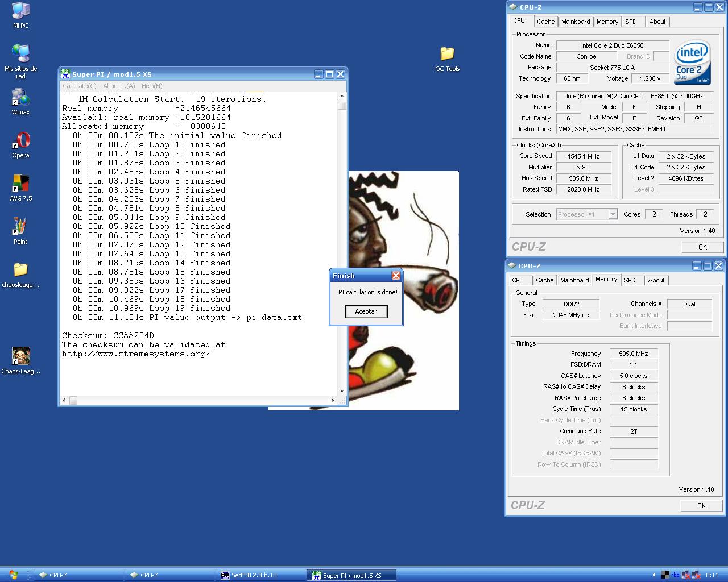Viewport: 728px width, 582px height.
Task: Click the Checksum: CCAA234D line
Action: coord(108,336)
